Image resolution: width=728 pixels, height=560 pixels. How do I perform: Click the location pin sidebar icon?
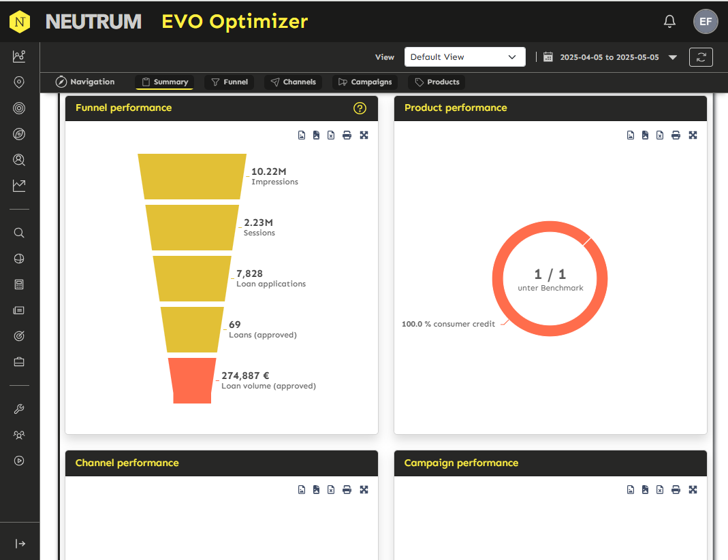[x=19, y=82]
